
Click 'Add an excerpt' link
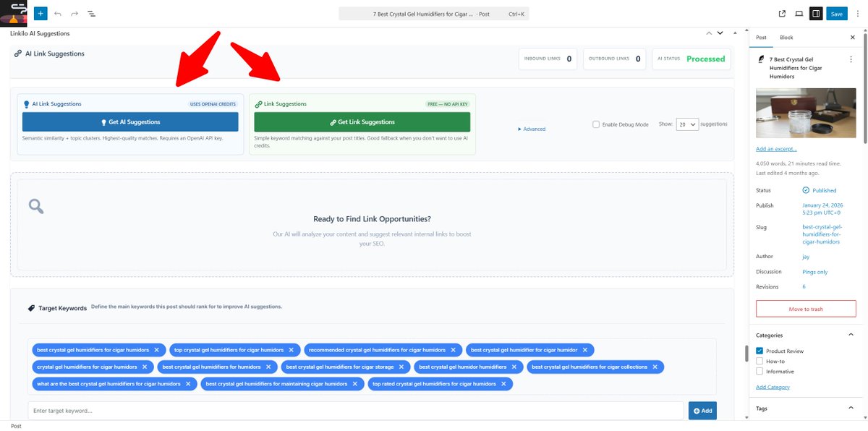(776, 149)
